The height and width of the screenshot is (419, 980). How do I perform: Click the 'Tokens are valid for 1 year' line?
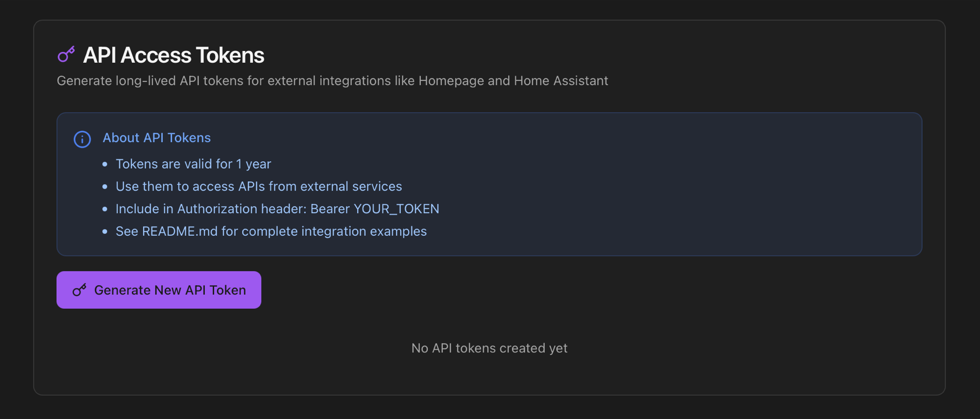coord(194,164)
